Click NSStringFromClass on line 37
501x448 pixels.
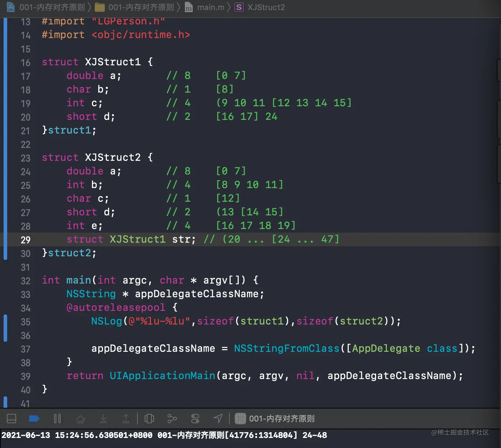[287, 349]
